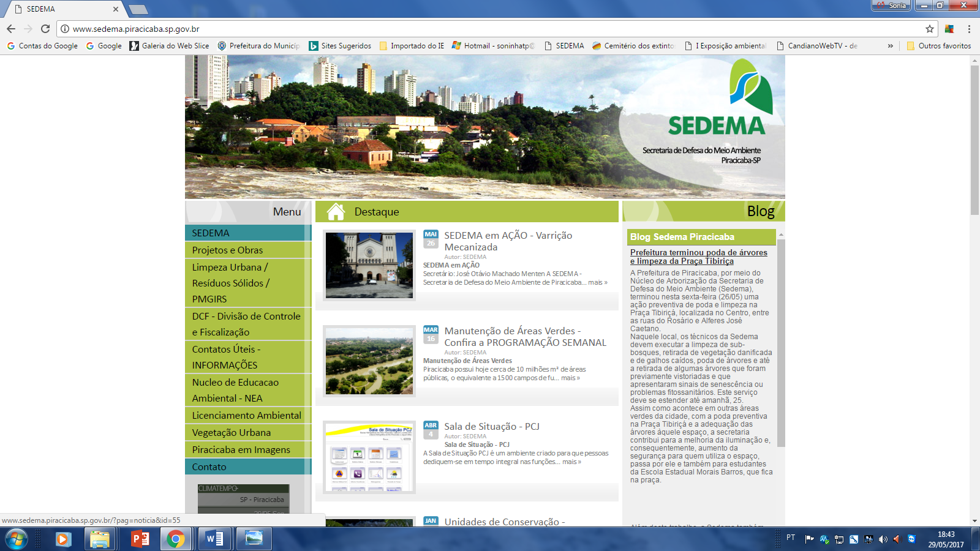Click the browser back arrow

[x=11, y=29]
